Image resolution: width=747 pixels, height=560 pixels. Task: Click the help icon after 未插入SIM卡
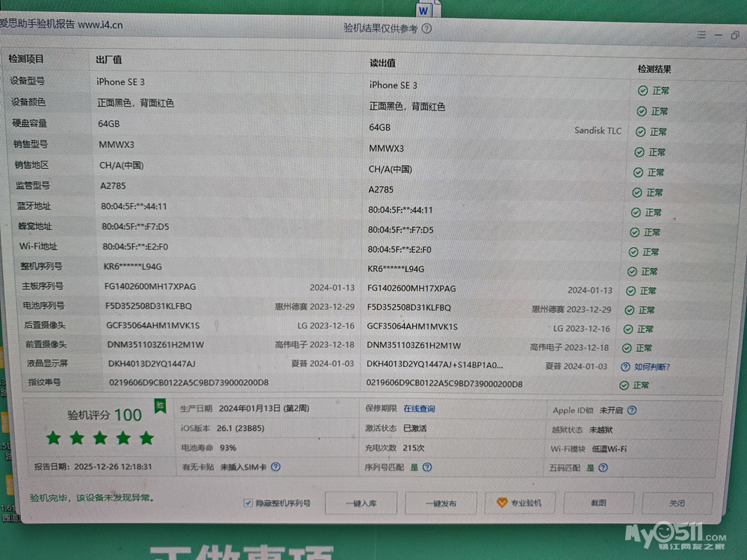pyautogui.click(x=276, y=467)
